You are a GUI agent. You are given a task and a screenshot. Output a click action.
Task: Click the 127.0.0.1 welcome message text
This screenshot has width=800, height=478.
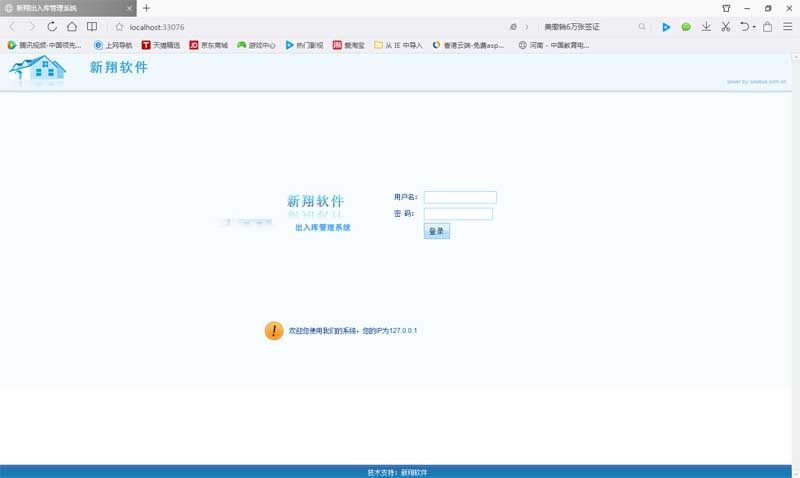pyautogui.click(x=353, y=331)
